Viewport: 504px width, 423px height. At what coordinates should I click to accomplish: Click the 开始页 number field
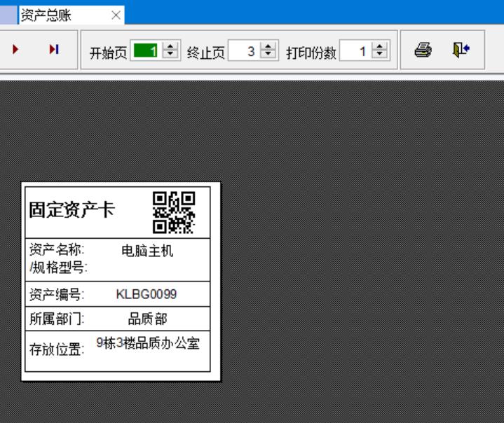146,51
